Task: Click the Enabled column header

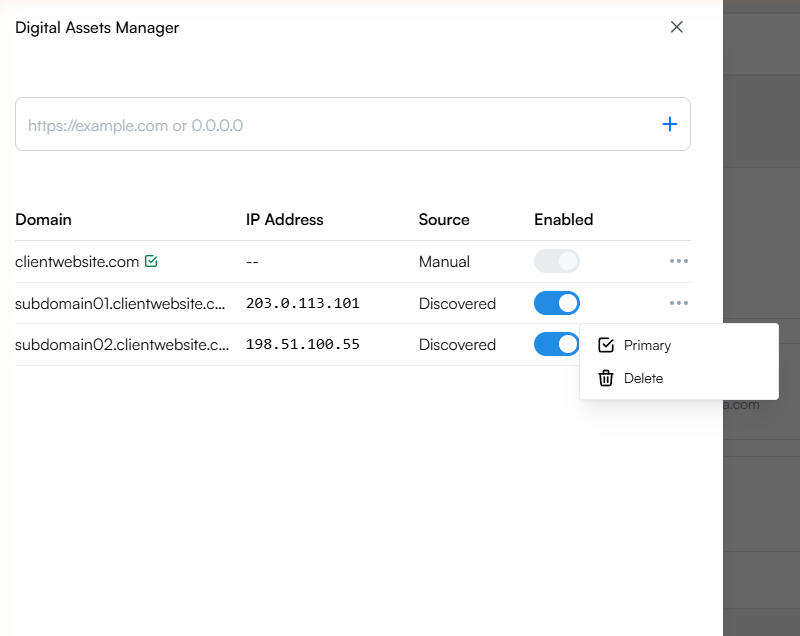Action: 563,219
